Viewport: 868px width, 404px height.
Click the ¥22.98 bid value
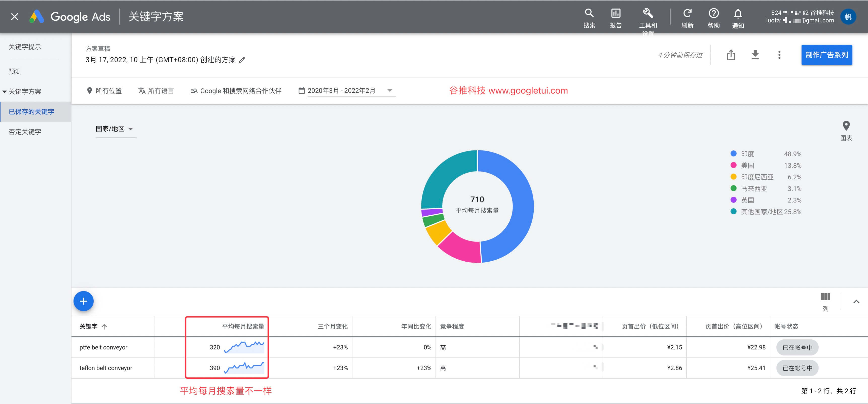pos(756,347)
